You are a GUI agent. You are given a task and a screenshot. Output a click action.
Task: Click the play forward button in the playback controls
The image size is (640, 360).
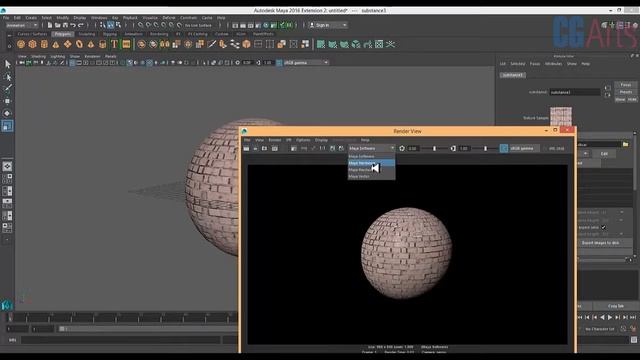coord(610,317)
